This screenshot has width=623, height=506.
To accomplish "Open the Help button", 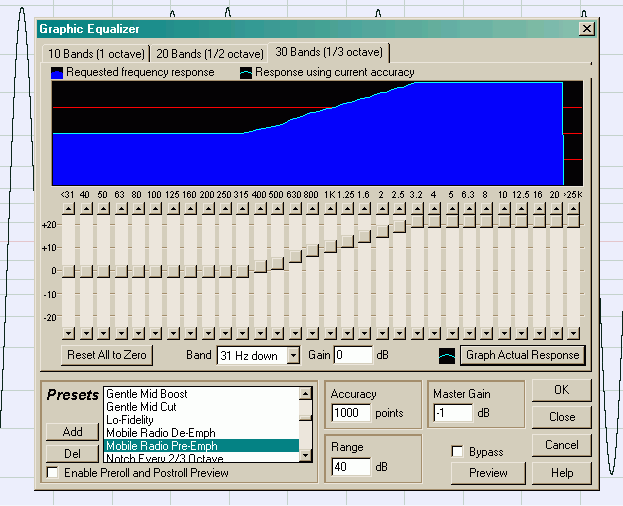I will click(561, 473).
